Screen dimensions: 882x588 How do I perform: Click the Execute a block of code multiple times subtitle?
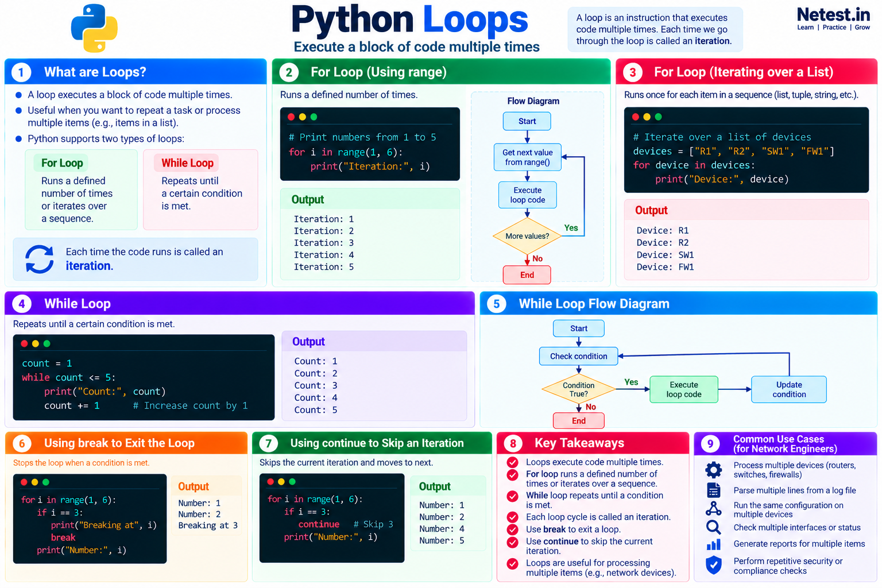click(416, 47)
